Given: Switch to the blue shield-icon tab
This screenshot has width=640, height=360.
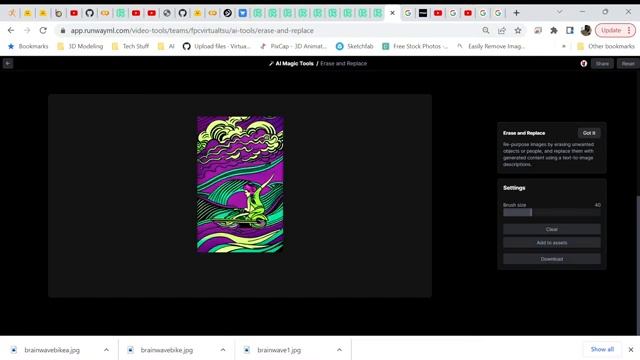Looking at the screenshot, I should [243, 13].
